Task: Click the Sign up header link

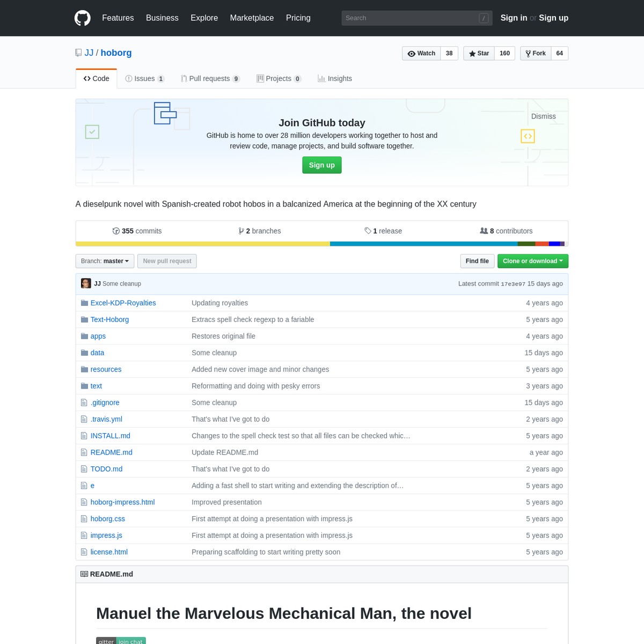Action: point(553,18)
